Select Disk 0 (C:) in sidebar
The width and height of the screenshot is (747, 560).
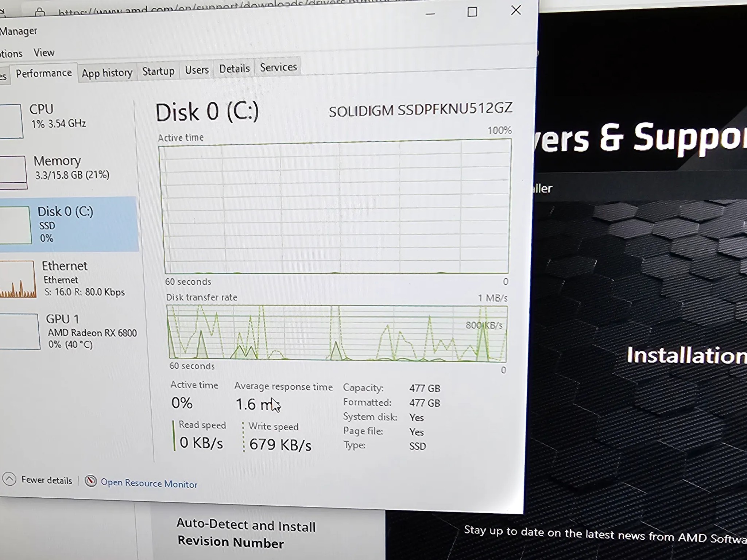(x=69, y=224)
